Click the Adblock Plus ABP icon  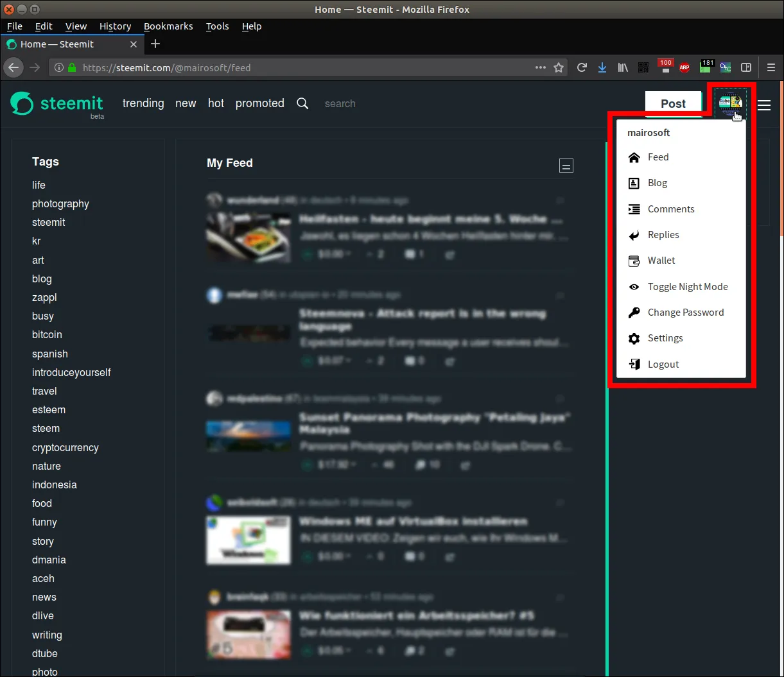click(684, 67)
